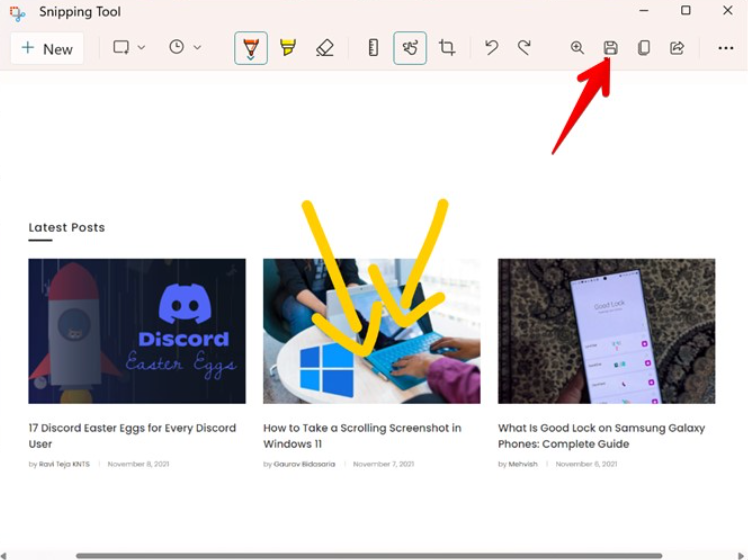Click author name Ravi Teja KNTS

[64, 464]
